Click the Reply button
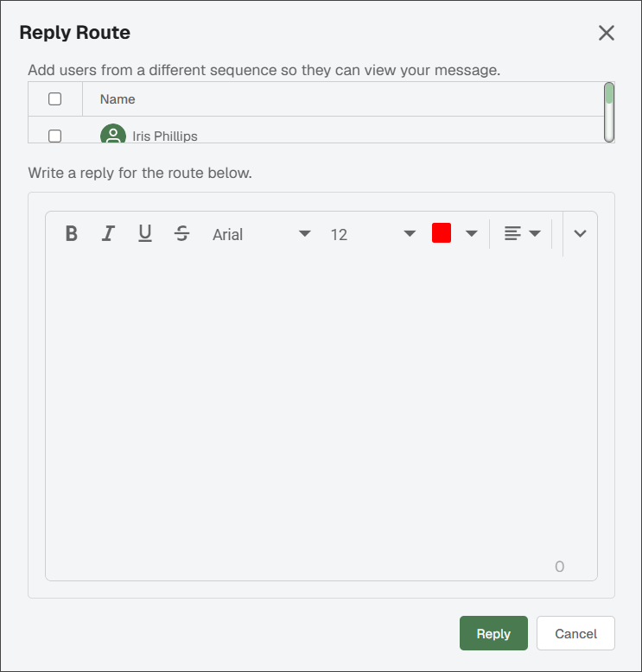The width and height of the screenshot is (642, 672). [493, 633]
